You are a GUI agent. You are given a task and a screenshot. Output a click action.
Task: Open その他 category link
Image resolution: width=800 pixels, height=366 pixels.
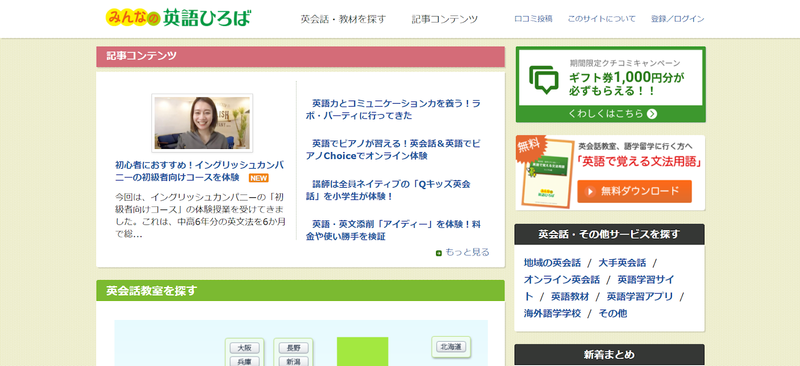point(613,313)
